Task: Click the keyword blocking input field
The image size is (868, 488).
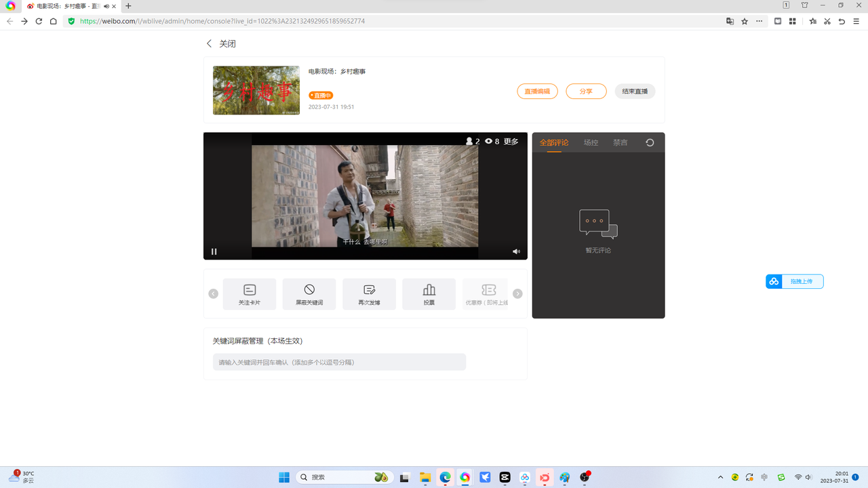Action: pyautogui.click(x=339, y=363)
